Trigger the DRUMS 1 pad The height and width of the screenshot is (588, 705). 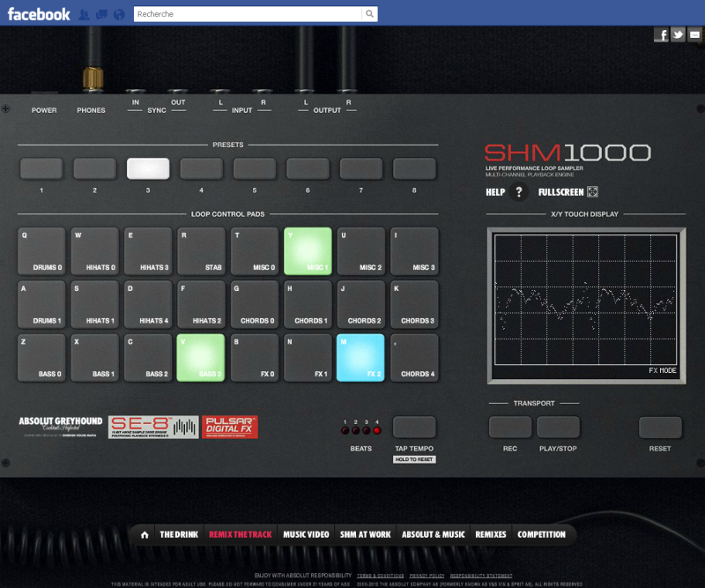41,304
